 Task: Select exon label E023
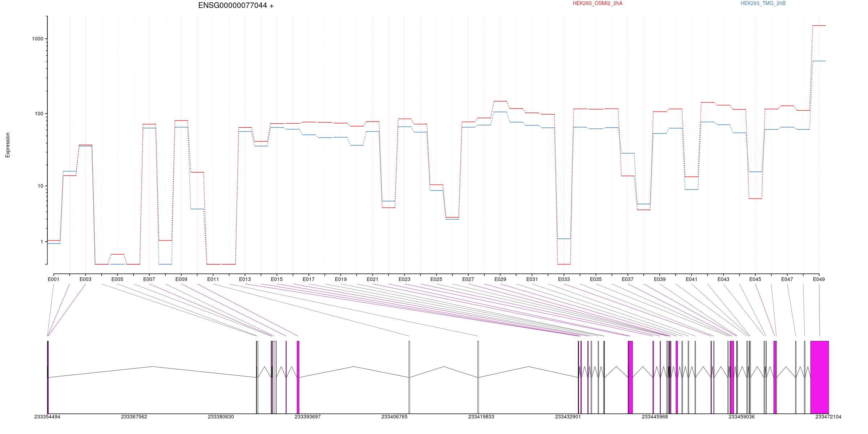[x=404, y=279]
